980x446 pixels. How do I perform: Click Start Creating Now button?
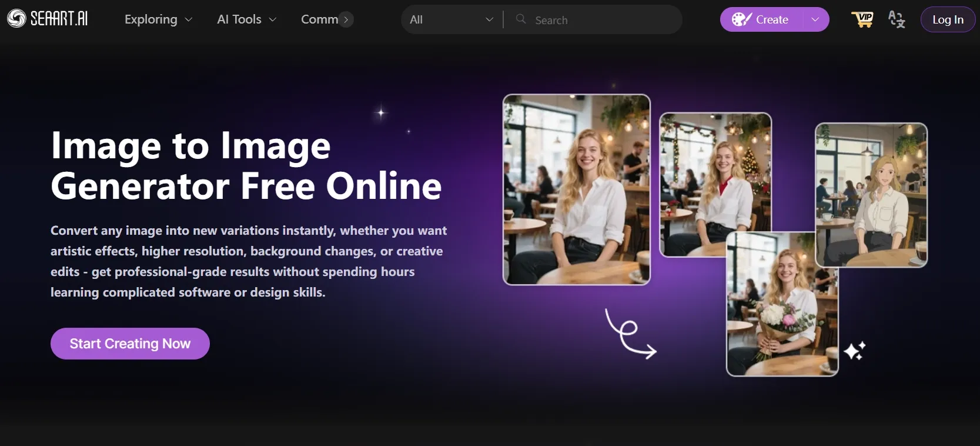coord(130,344)
